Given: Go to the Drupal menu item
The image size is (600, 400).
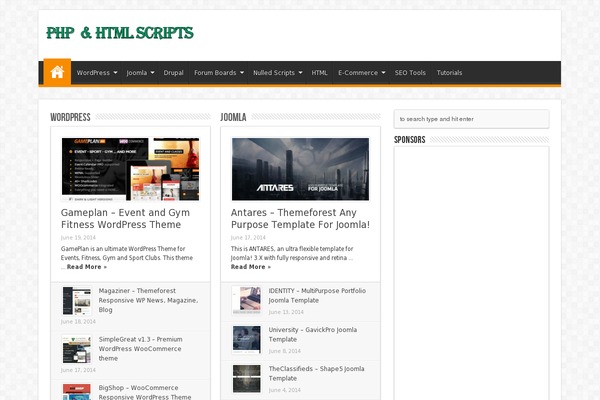Looking at the screenshot, I should coord(173,72).
